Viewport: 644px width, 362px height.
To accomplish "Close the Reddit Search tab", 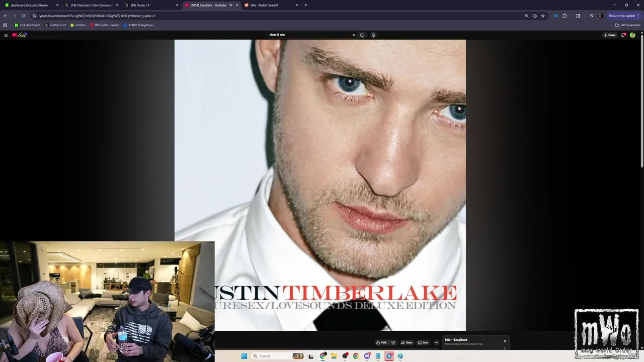I will coord(297,5).
